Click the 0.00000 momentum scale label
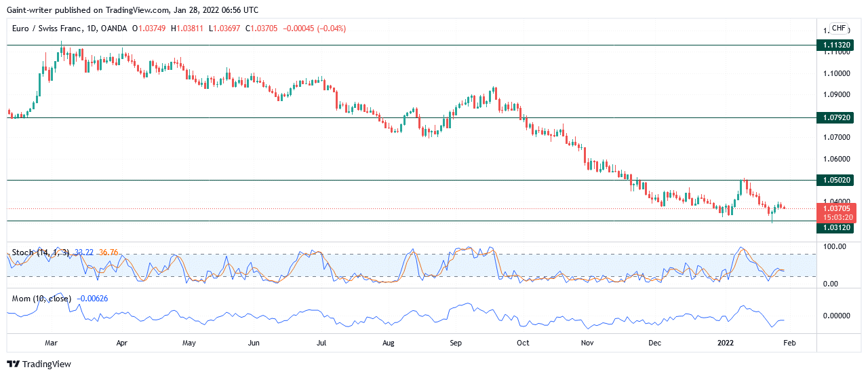The image size is (868, 376). point(837,316)
